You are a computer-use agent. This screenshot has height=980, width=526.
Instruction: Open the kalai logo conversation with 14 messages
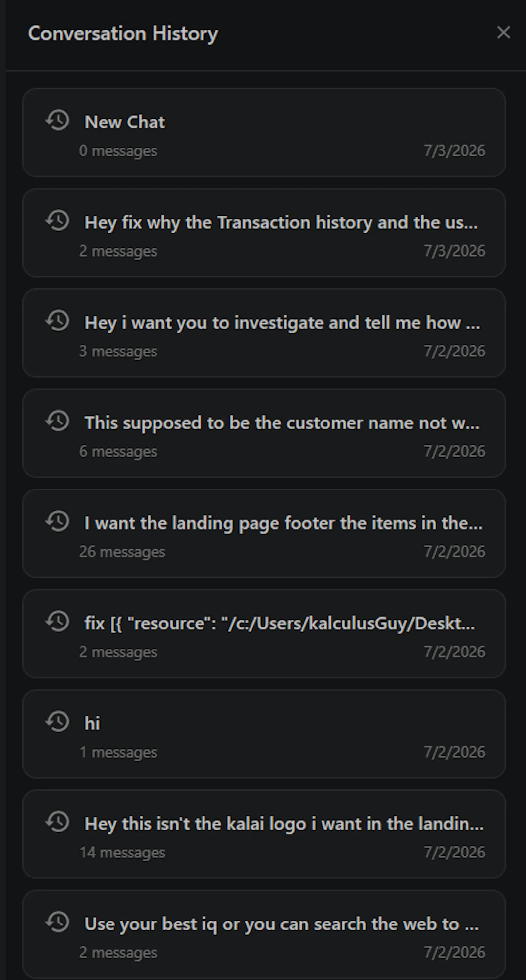tap(264, 834)
